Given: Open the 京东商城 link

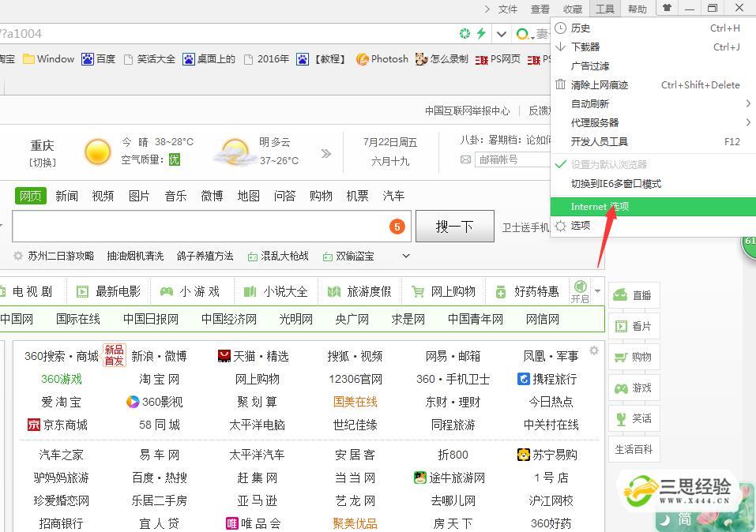Looking at the screenshot, I should click(x=57, y=425).
